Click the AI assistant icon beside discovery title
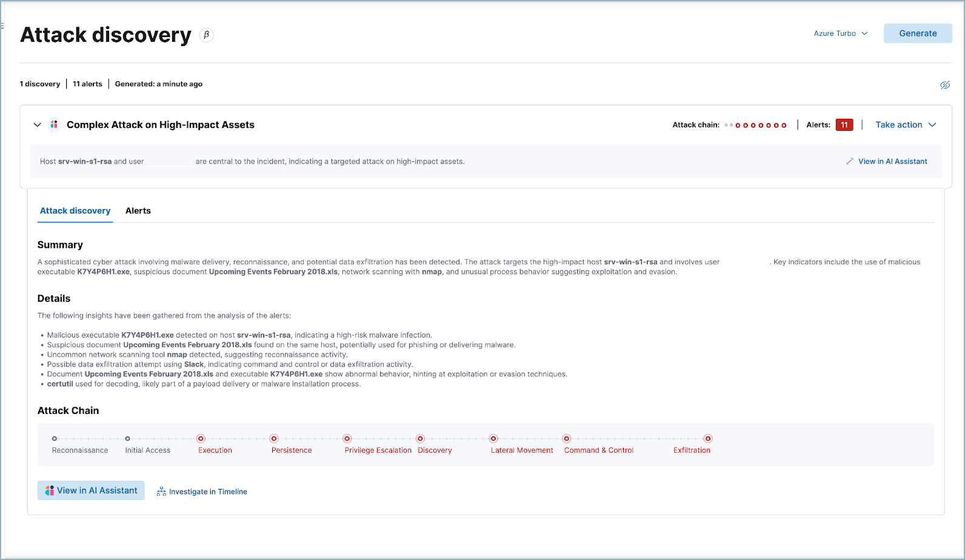 click(x=55, y=125)
